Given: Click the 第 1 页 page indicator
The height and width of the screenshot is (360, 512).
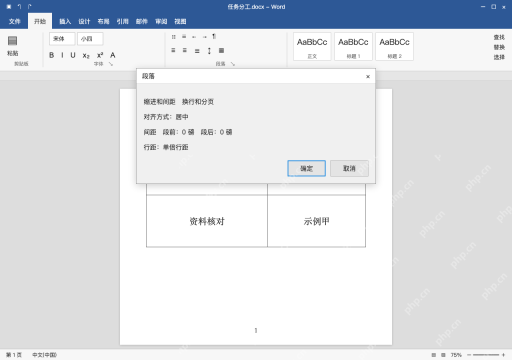Looking at the screenshot, I should [14, 355].
